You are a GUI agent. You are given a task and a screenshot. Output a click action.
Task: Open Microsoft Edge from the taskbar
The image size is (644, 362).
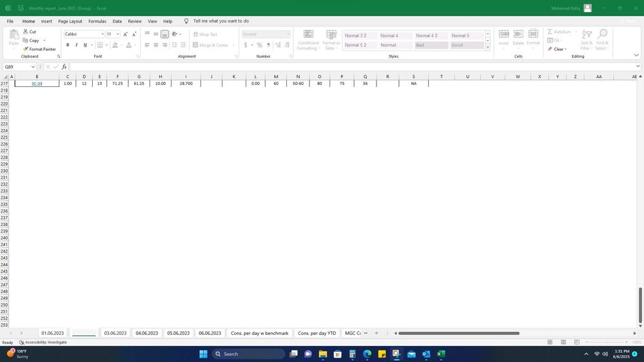(367, 354)
